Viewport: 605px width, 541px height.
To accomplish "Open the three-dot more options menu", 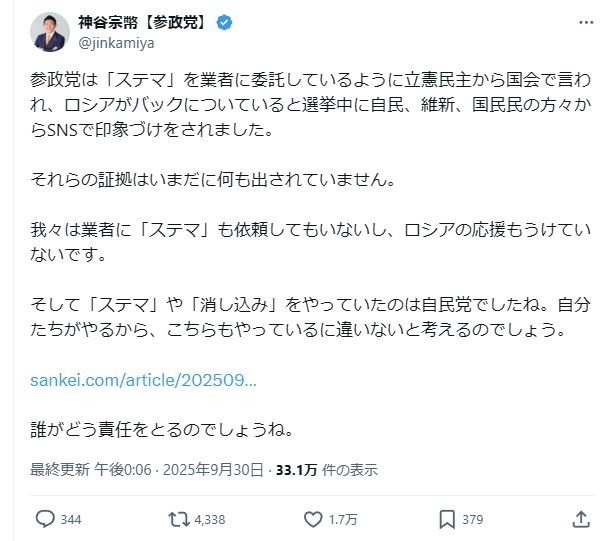I will pyautogui.click(x=582, y=23).
